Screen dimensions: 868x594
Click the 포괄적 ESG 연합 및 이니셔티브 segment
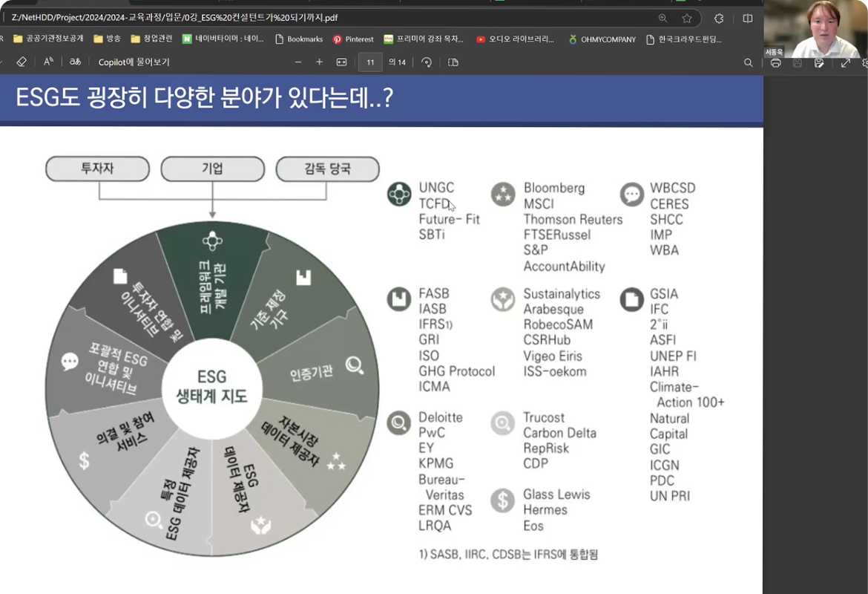click(108, 363)
